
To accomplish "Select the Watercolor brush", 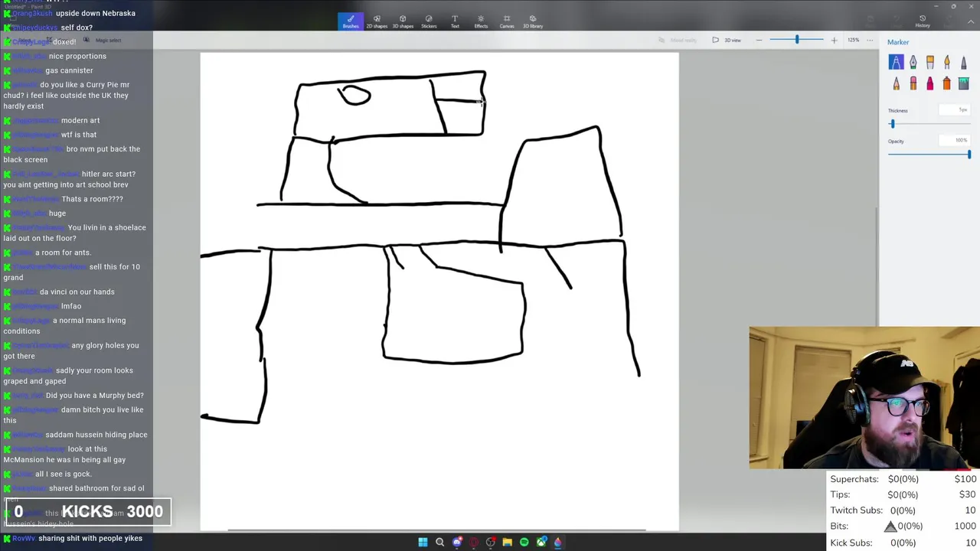I will pos(947,62).
